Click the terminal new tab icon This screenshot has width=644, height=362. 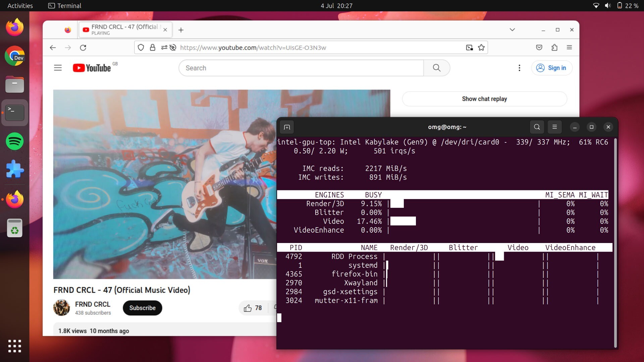click(287, 127)
